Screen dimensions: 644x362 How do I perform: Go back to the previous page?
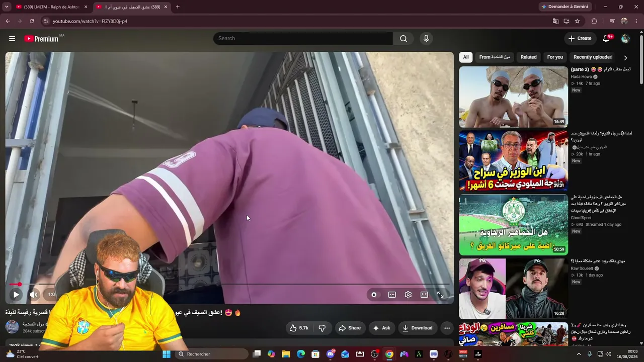[8, 21]
